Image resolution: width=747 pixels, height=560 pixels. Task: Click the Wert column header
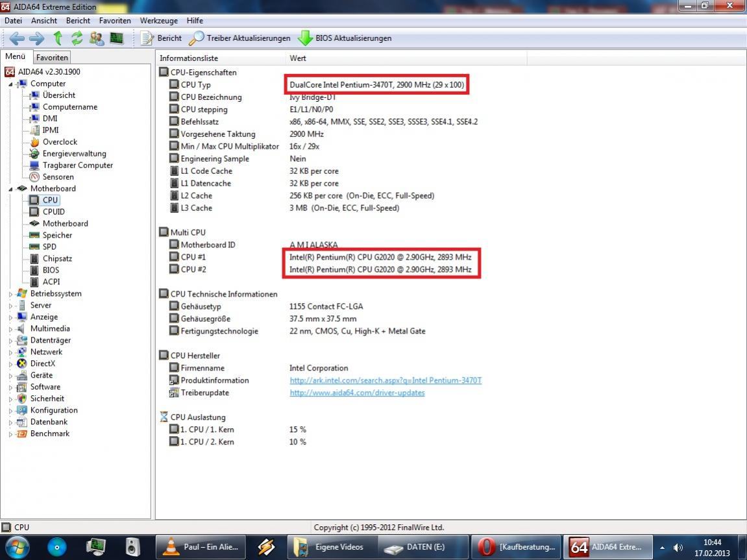coord(406,58)
